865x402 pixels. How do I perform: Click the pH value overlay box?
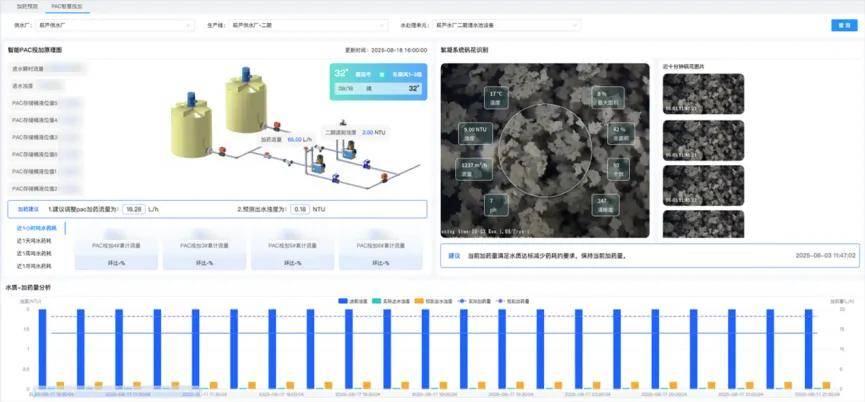(x=492, y=204)
